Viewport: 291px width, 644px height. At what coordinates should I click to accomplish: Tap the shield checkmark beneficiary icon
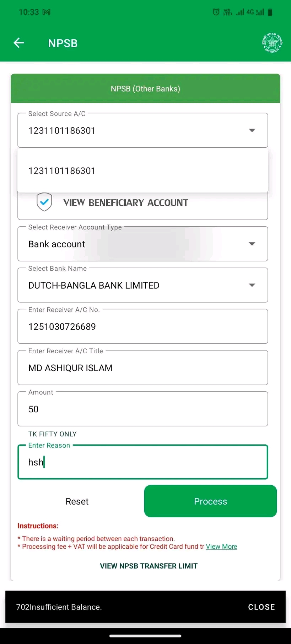[x=44, y=202]
